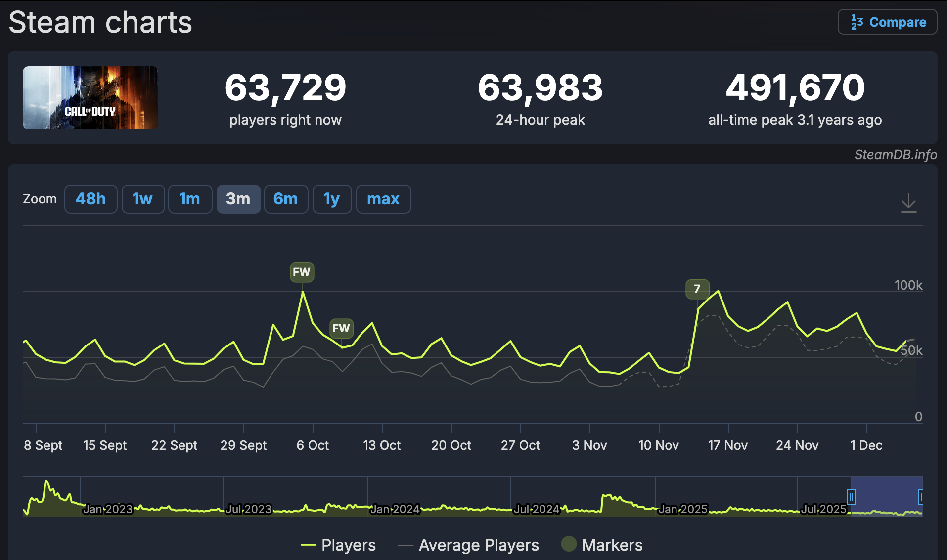Click the 50k y-axis label
Image resolution: width=947 pixels, height=560 pixels.
[911, 350]
